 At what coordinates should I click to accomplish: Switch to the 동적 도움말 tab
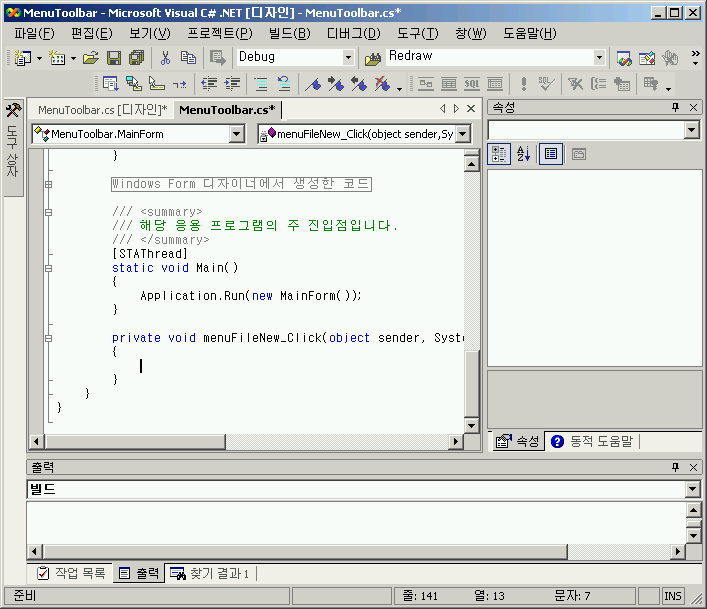592,441
